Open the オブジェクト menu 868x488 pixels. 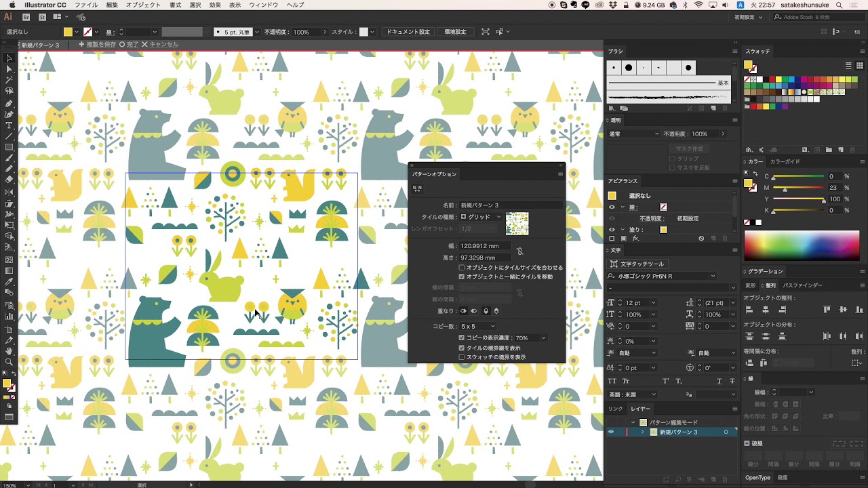[143, 5]
